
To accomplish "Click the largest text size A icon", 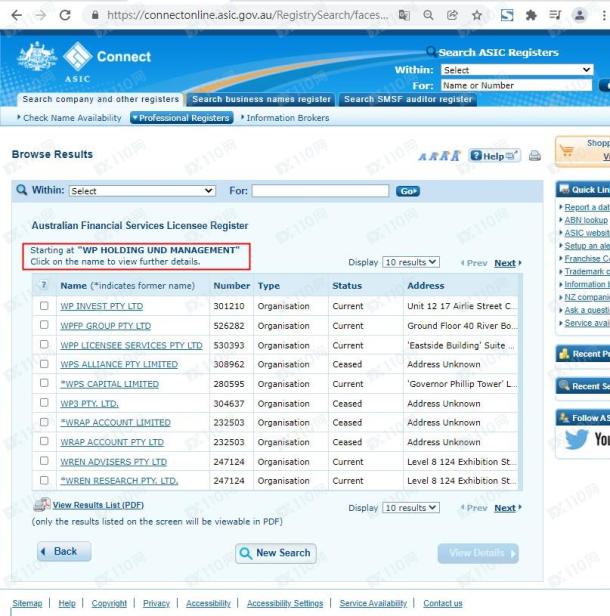I will click(x=456, y=156).
